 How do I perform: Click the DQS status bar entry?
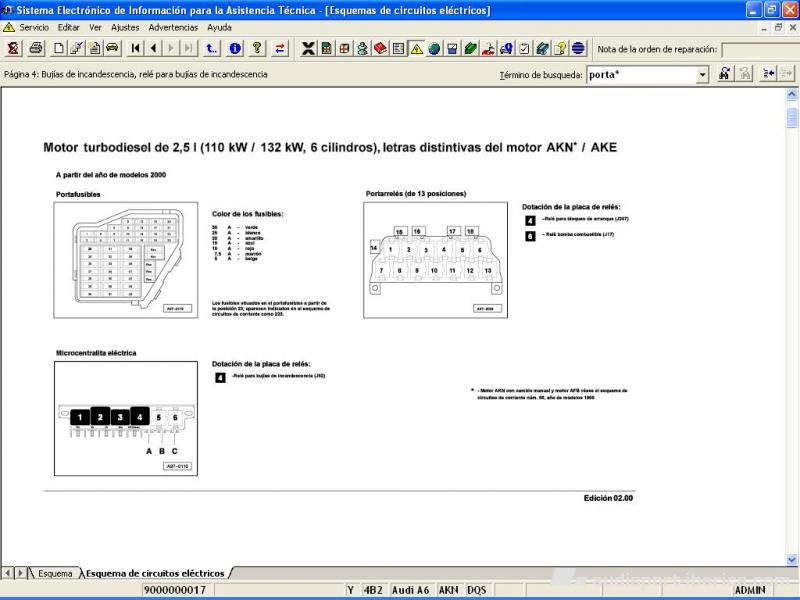point(477,590)
